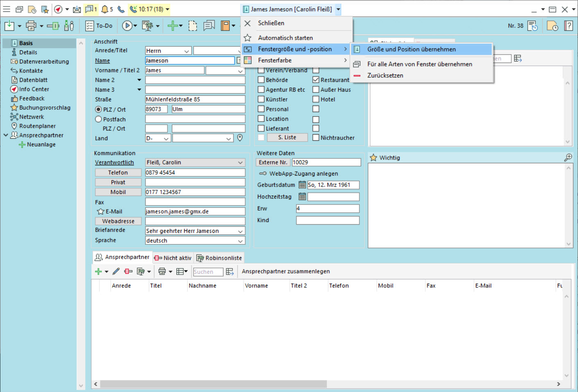Open the calendar icon next to Geburtsdatum
Viewport: 578px width, 392px height.
click(x=302, y=185)
